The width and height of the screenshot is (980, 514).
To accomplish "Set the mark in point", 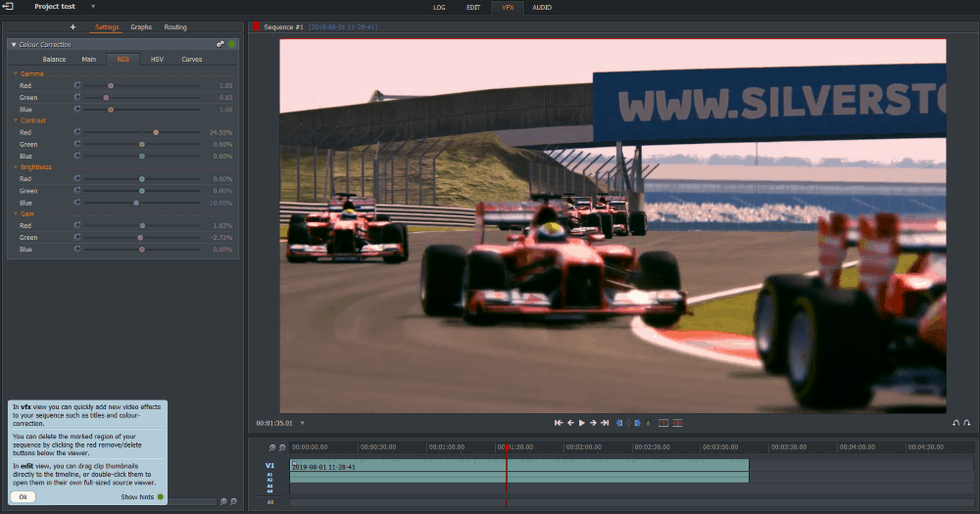I will pos(619,423).
